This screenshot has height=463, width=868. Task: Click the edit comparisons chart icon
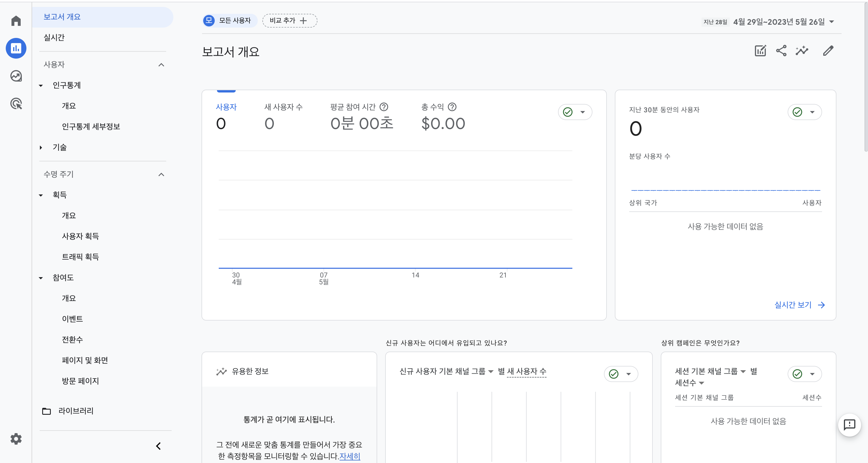(x=760, y=51)
